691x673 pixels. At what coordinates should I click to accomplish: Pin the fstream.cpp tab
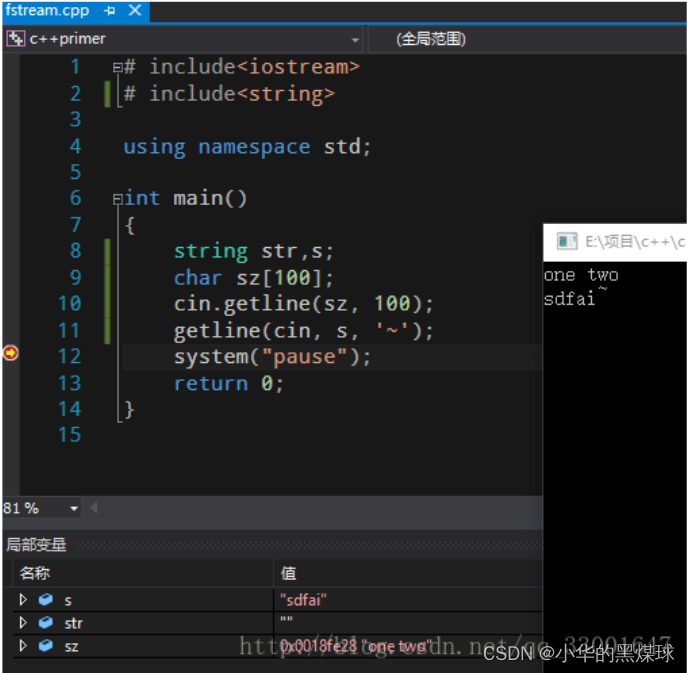110,11
